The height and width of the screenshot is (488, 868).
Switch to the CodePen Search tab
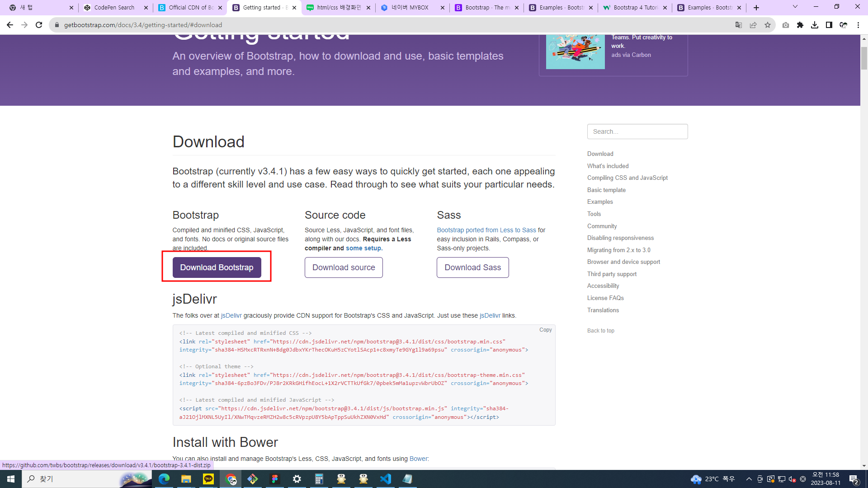114,8
